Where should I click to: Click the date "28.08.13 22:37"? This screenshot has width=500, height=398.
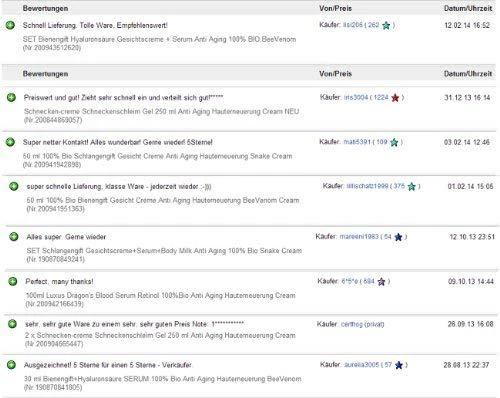click(x=466, y=365)
